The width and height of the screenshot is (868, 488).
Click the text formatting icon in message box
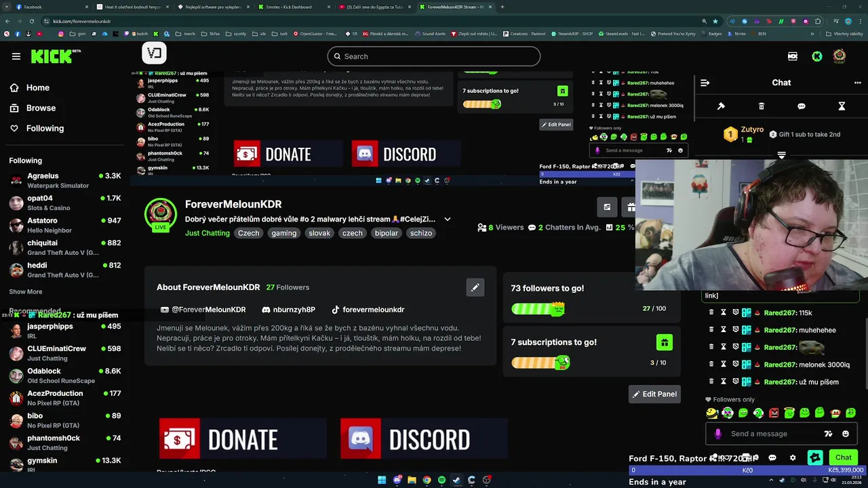[x=828, y=434]
